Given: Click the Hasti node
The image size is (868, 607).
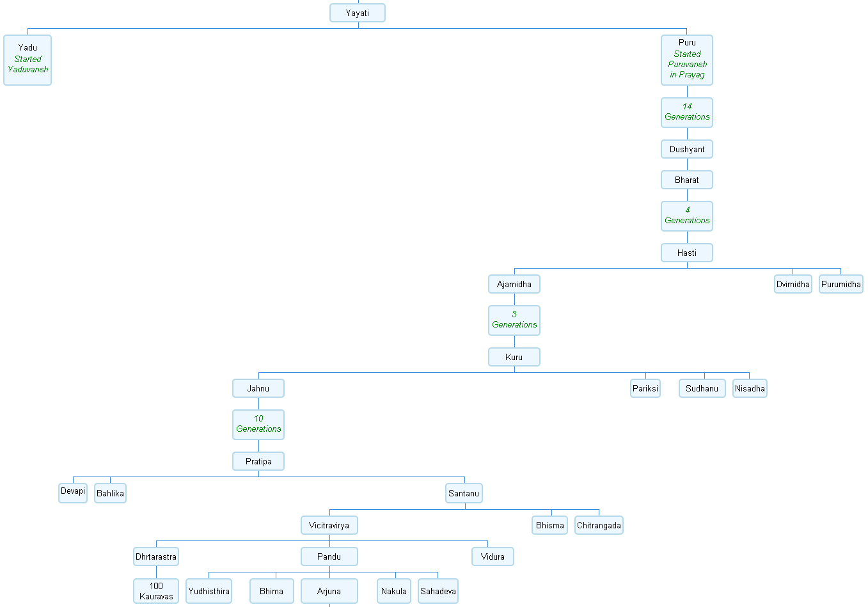Looking at the screenshot, I should point(686,252).
